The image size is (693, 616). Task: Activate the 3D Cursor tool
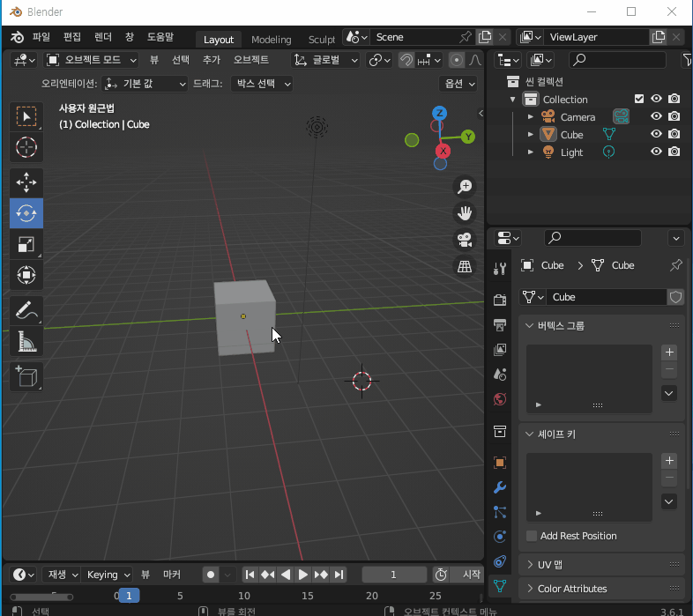tap(26, 147)
